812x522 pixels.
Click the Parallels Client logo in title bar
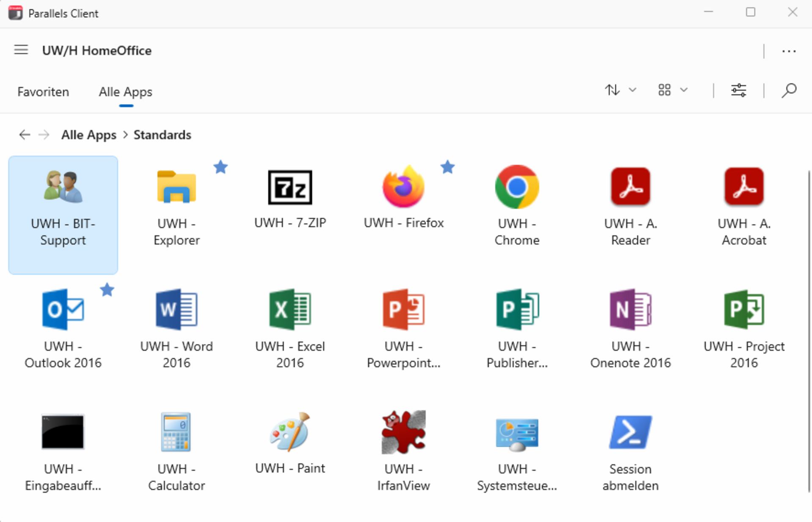[16, 13]
